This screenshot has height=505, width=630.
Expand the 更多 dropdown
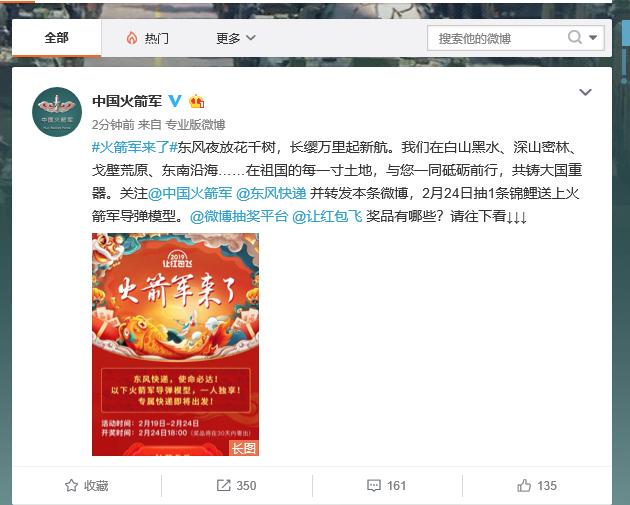click(236, 39)
